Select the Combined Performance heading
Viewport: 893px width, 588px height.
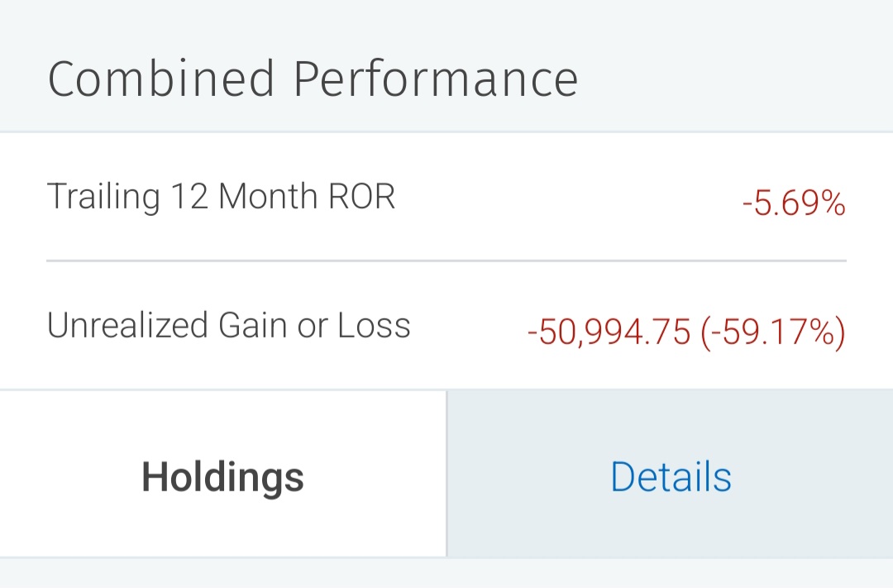point(313,79)
